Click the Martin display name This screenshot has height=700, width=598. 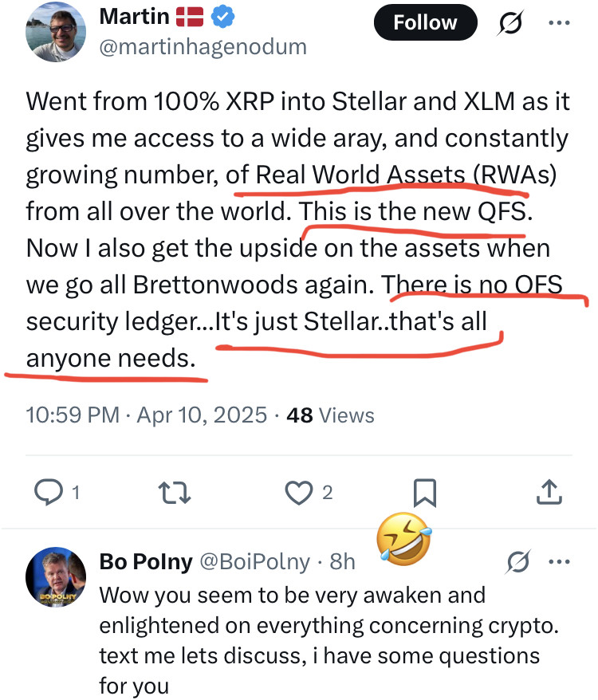[x=134, y=15]
